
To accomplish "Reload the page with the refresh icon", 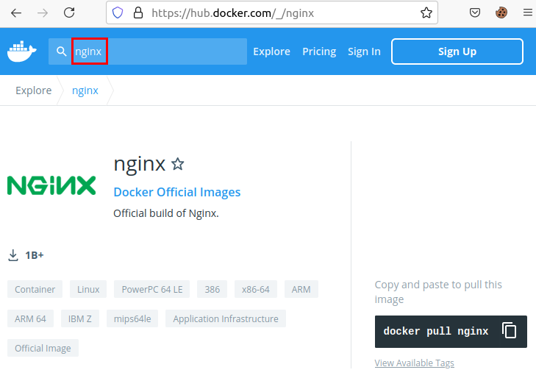I will tap(69, 13).
